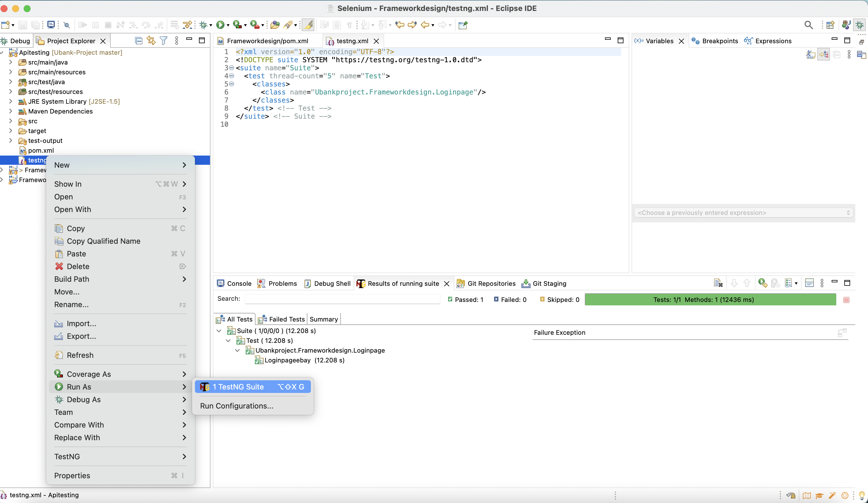
Task: Select the Loginpageebay test result row
Action: (300, 360)
